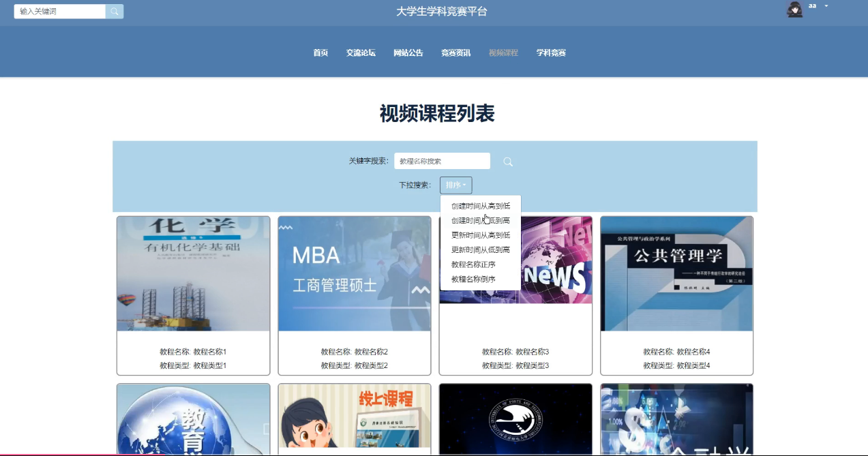Open the blue finance dollar-sign course thumbnail
Image resolution: width=868 pixels, height=456 pixels.
click(676, 419)
